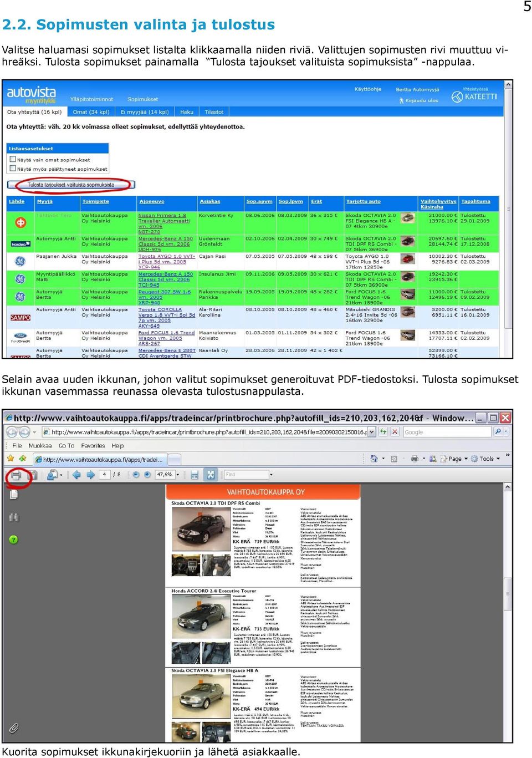The height and width of the screenshot is (758, 532).
Task: Click the 'Kirjaudu ulos' link
Action: (x=422, y=100)
